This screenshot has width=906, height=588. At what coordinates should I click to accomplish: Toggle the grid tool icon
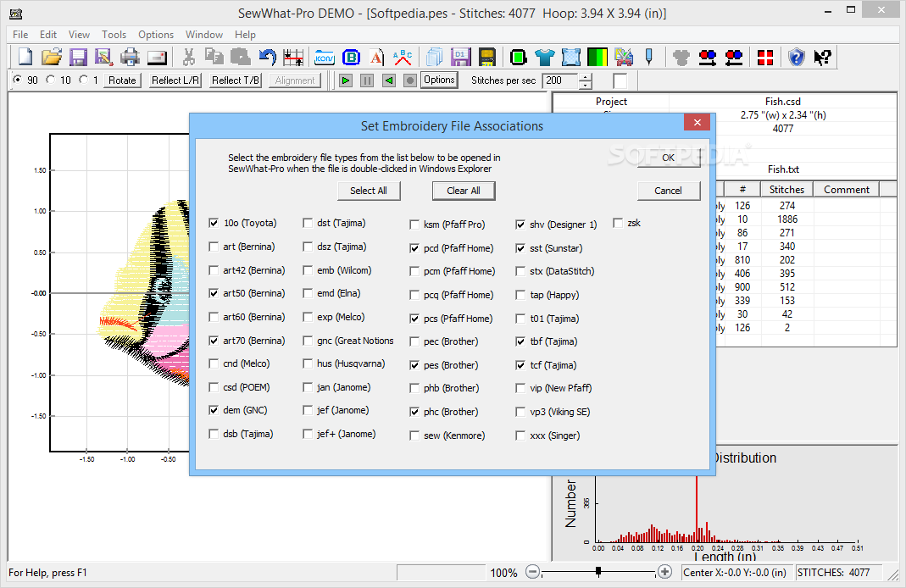tap(293, 57)
